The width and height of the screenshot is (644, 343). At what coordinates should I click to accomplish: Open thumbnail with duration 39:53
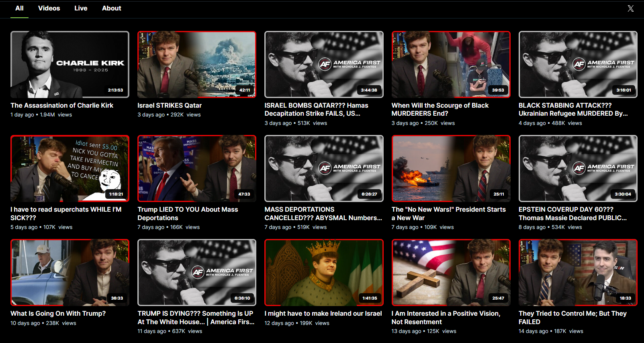click(x=451, y=64)
